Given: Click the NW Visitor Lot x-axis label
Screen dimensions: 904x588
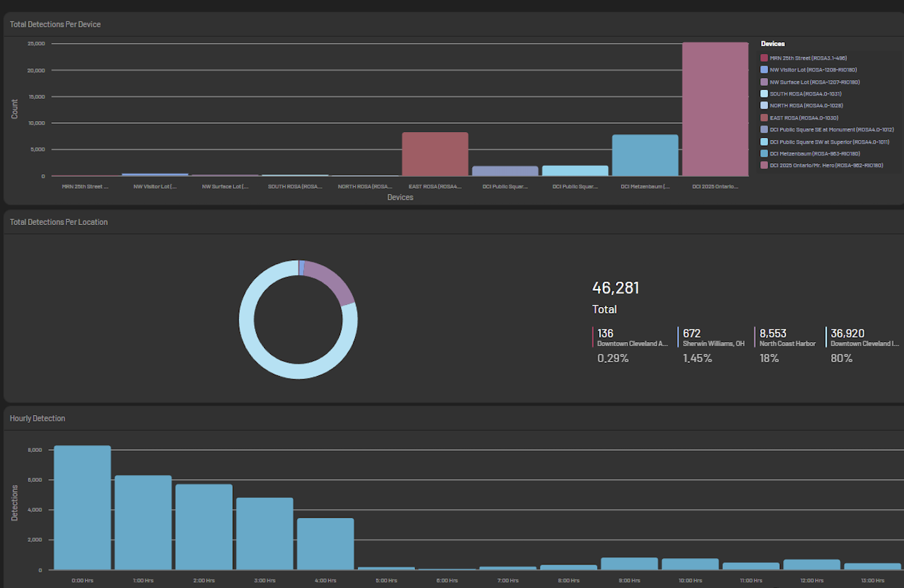Looking at the screenshot, I should [x=155, y=187].
